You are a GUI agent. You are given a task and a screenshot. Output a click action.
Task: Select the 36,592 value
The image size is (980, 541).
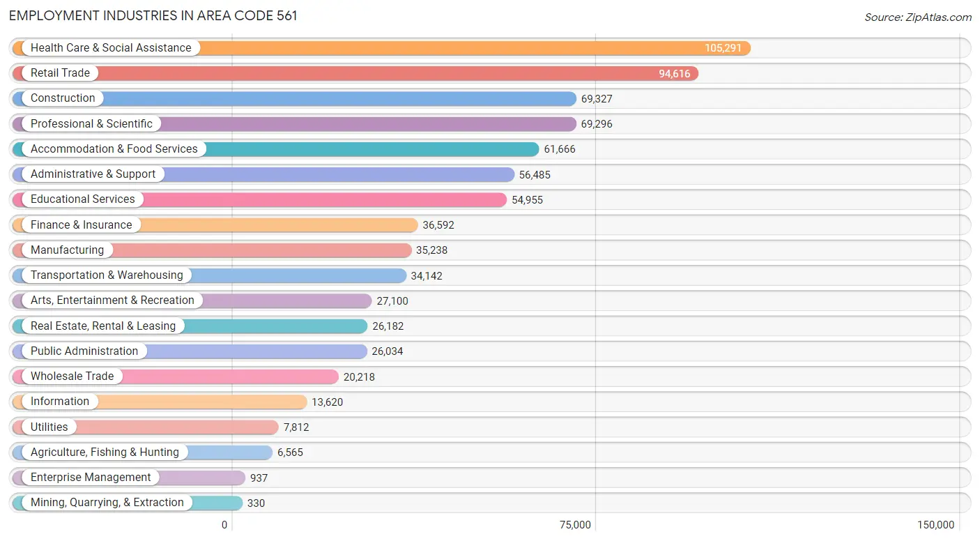tap(438, 225)
